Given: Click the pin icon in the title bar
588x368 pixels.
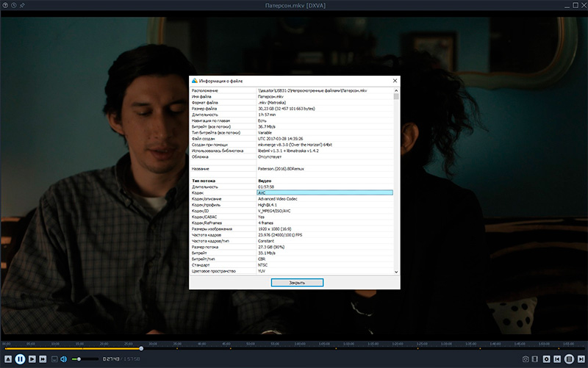Looking at the screenshot, I should pyautogui.click(x=22, y=5).
